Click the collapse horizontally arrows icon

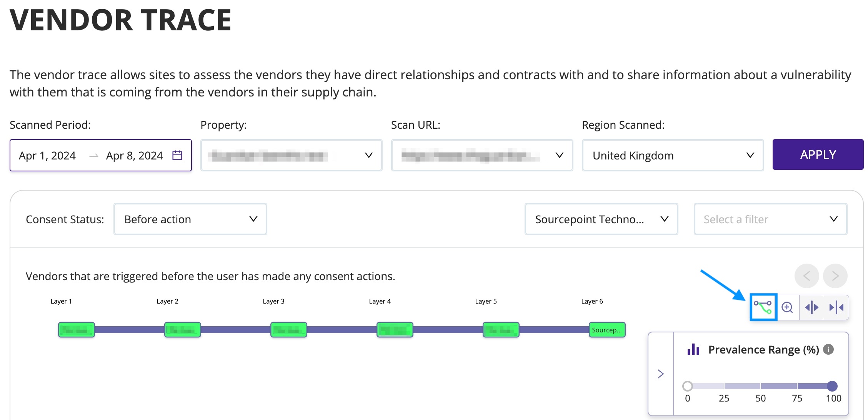(x=836, y=307)
